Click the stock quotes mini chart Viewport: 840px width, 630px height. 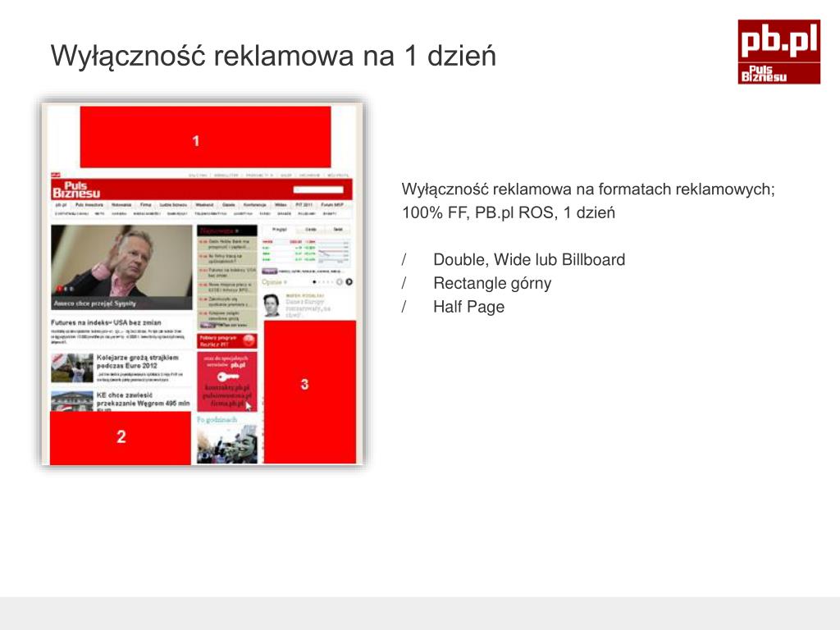coord(334,253)
